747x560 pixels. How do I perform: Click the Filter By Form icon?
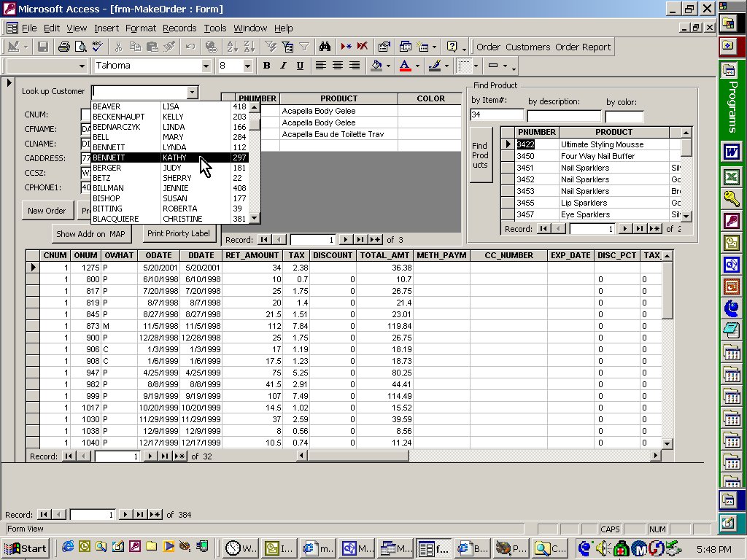point(287,47)
